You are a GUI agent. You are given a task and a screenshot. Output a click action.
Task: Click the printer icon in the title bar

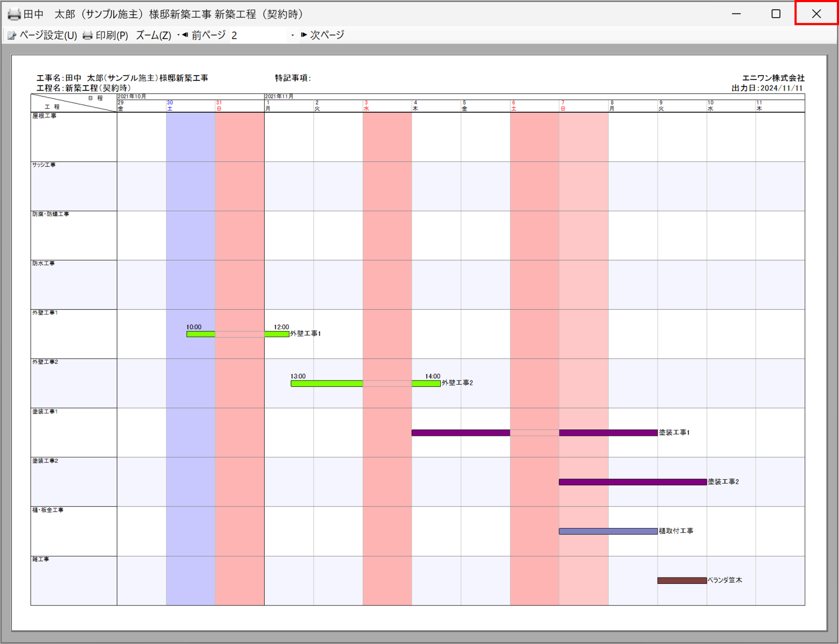point(14,14)
